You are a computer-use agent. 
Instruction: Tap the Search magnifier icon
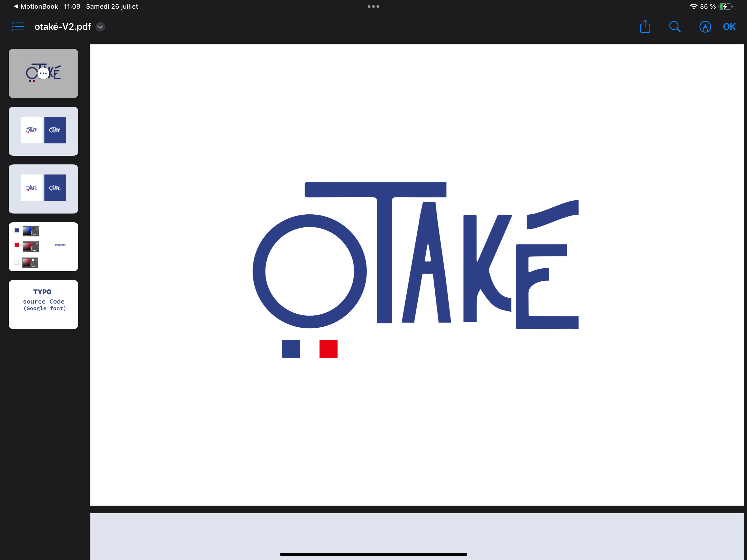coord(675,27)
